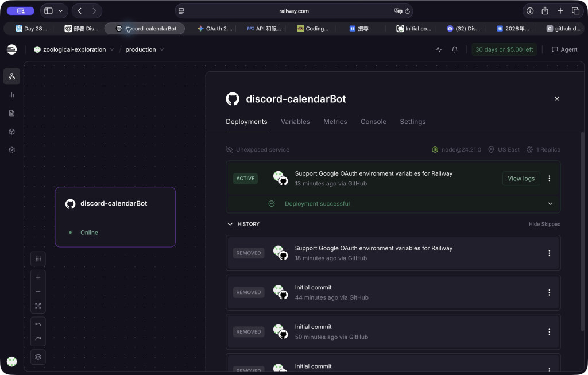Open the activity pulse icon in header
Image resolution: width=588 pixels, height=375 pixels.
coord(439,49)
